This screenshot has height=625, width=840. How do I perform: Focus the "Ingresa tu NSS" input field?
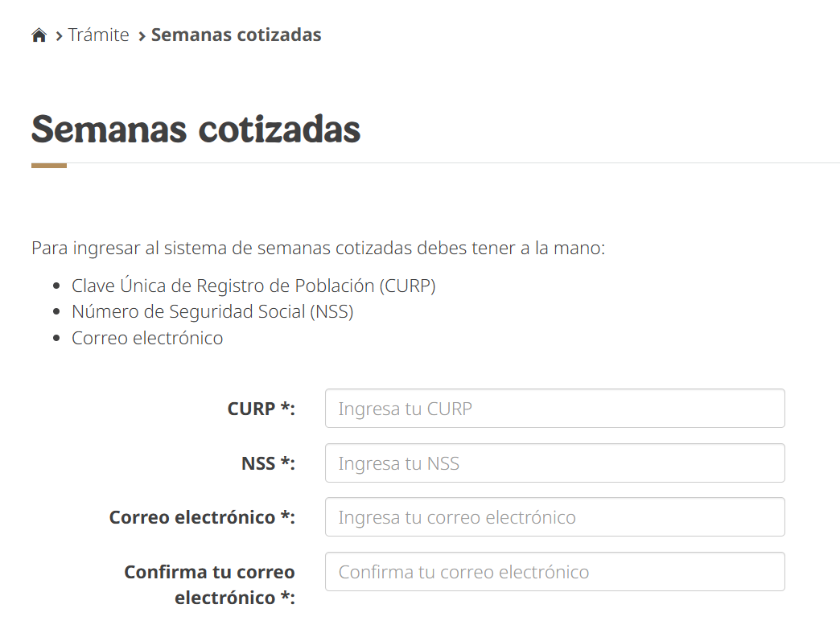(554, 463)
